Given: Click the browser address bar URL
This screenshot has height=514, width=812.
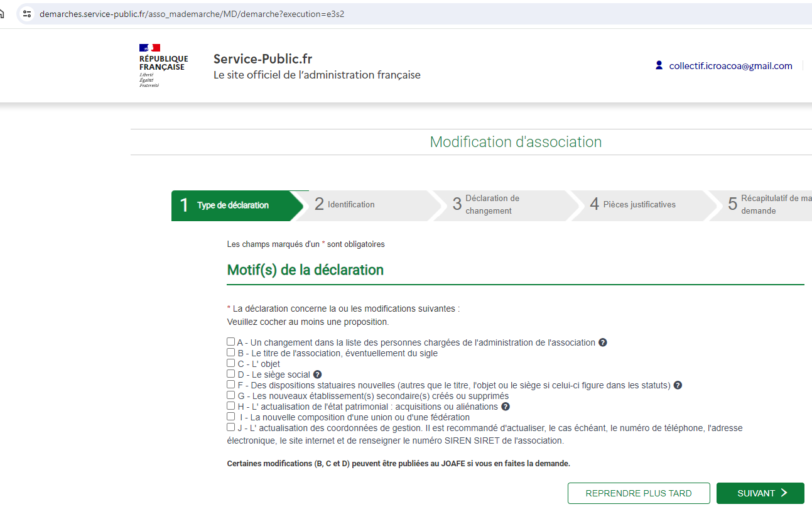Looking at the screenshot, I should click(192, 14).
